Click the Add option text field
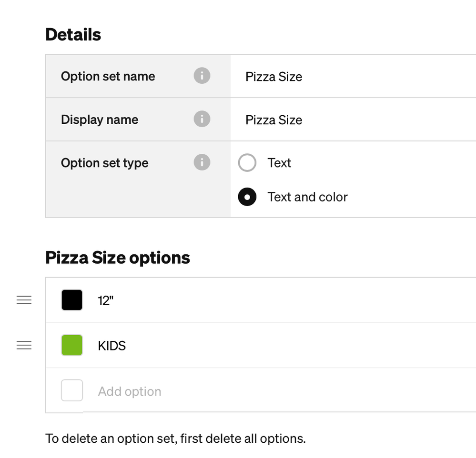 pyautogui.click(x=285, y=391)
